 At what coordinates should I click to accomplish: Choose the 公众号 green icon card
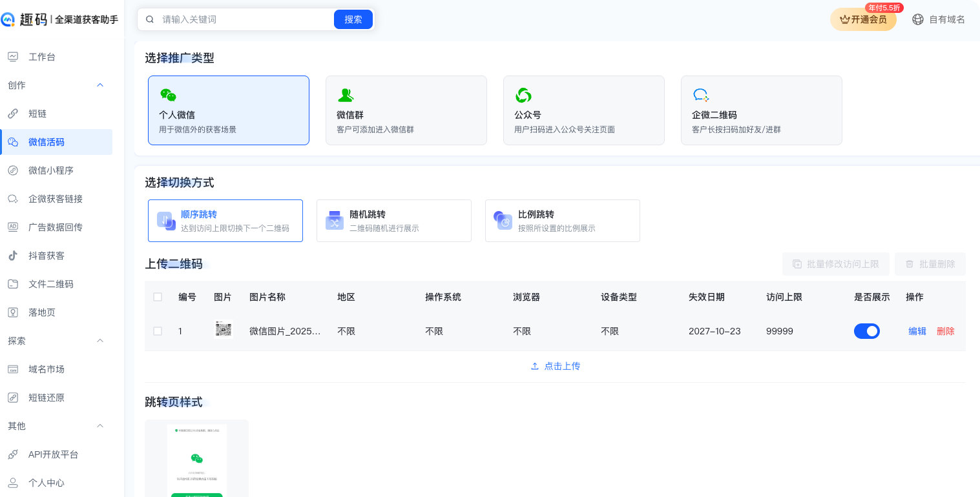(x=523, y=96)
